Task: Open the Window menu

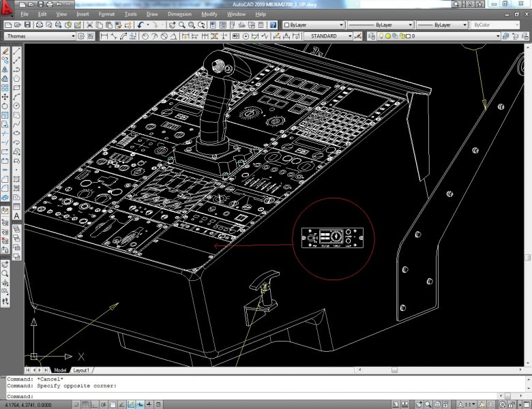Action: [237, 14]
